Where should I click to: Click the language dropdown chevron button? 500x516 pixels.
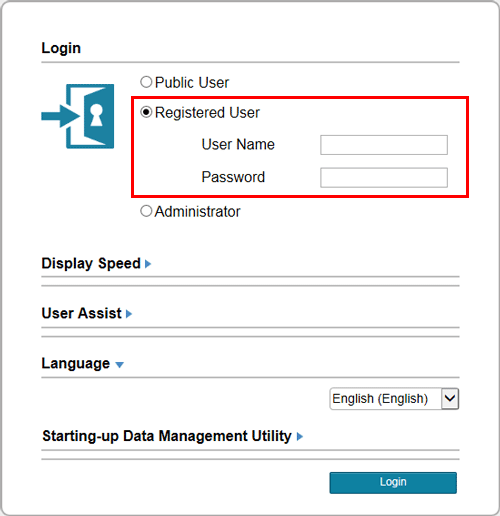pyautogui.click(x=450, y=398)
